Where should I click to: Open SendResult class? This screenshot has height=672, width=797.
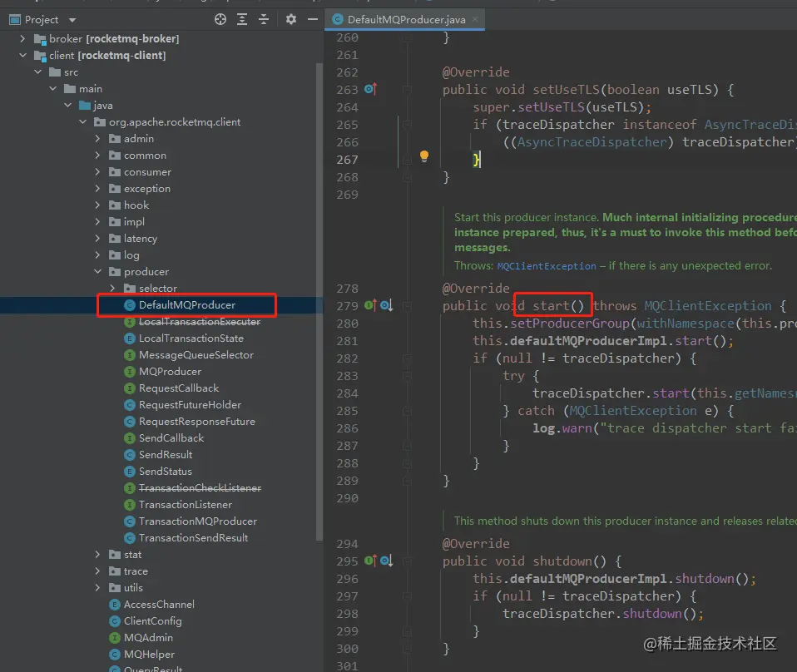pos(159,454)
